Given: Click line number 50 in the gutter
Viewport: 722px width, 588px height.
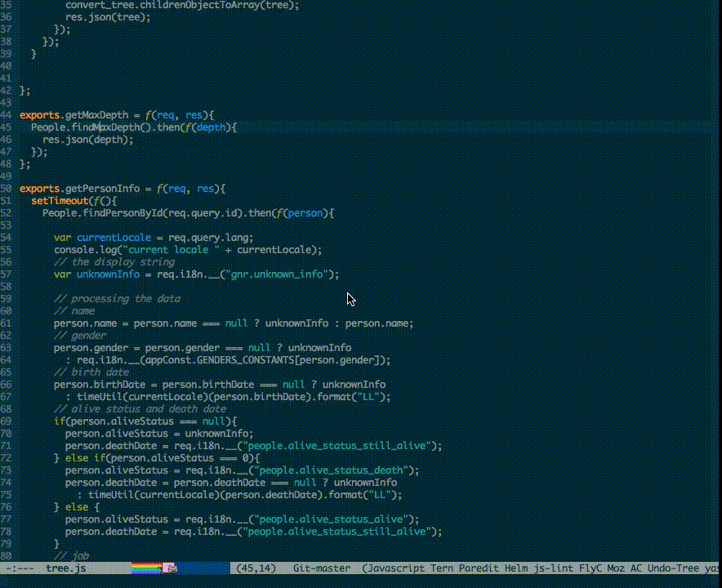Looking at the screenshot, I should [6, 189].
